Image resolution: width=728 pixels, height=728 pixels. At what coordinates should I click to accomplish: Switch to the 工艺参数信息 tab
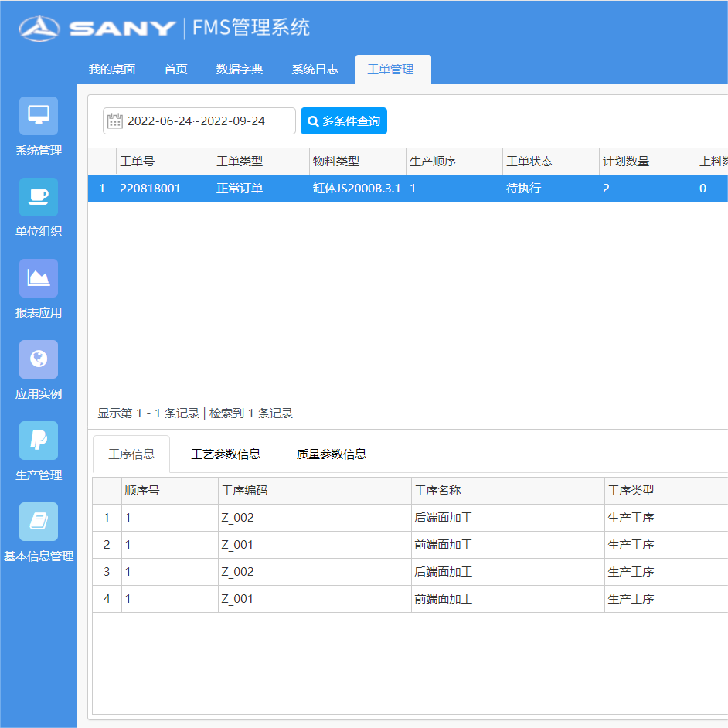point(226,454)
